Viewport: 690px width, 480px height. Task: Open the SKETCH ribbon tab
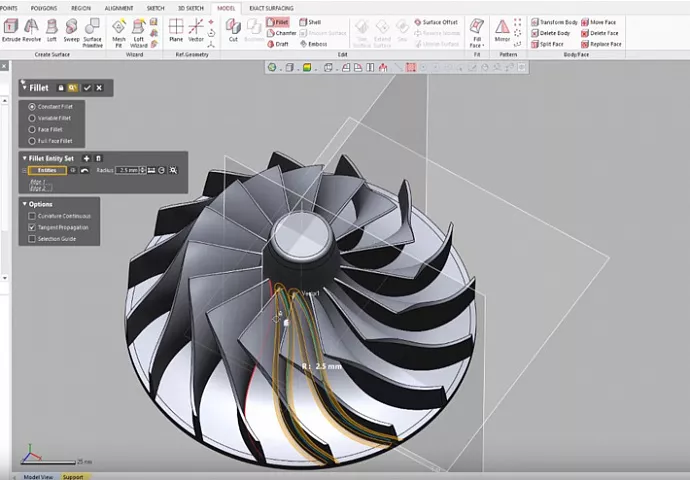[155, 8]
